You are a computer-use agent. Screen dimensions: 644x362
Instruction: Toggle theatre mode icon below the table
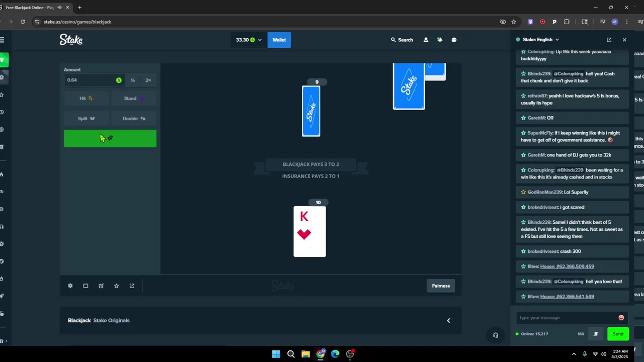click(x=86, y=286)
